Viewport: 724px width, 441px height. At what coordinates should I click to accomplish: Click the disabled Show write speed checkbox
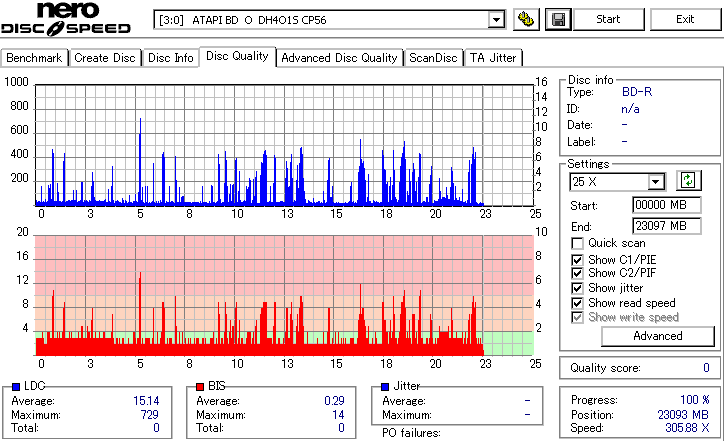[577, 317]
